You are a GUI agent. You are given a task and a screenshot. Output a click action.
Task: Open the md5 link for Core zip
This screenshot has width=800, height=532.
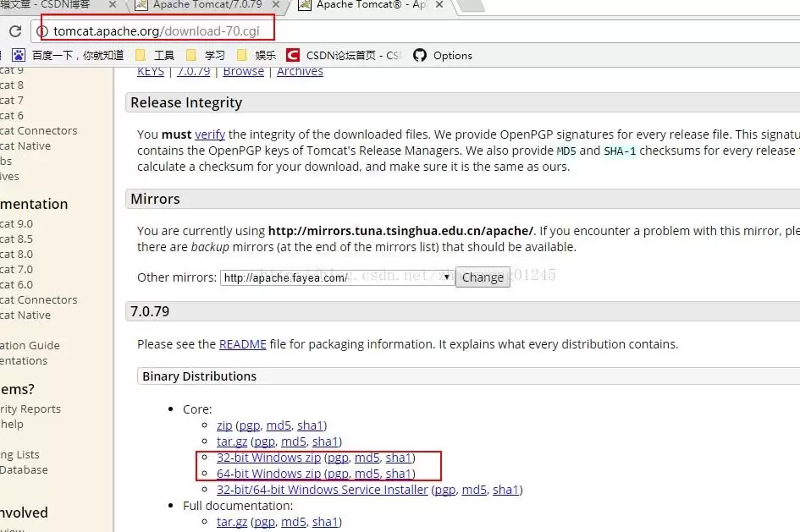click(x=279, y=425)
